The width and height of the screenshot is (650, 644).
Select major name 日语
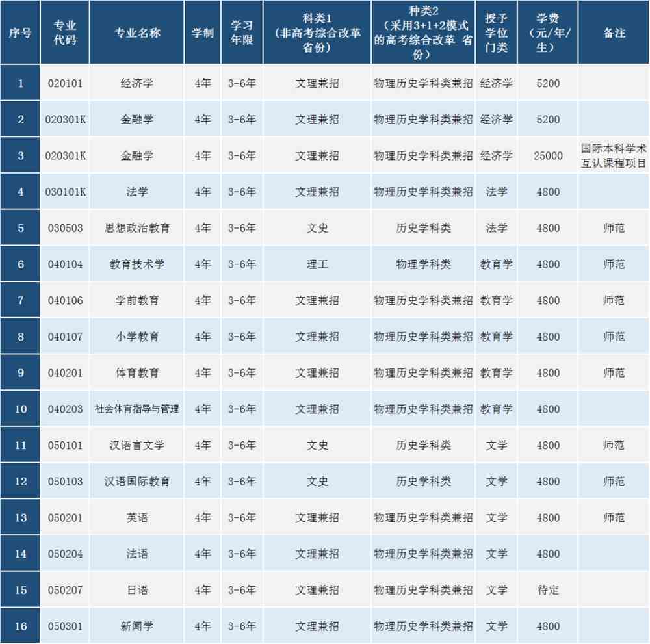pos(136,590)
